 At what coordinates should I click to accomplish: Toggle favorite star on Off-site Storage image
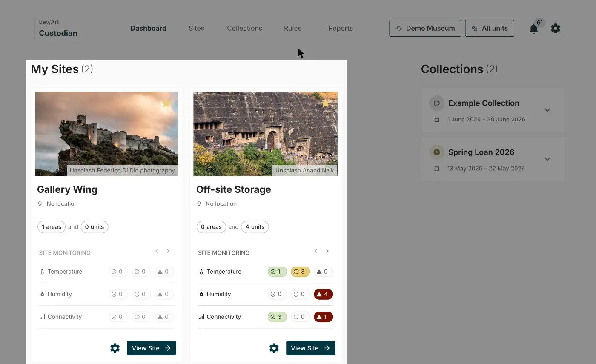click(x=325, y=103)
